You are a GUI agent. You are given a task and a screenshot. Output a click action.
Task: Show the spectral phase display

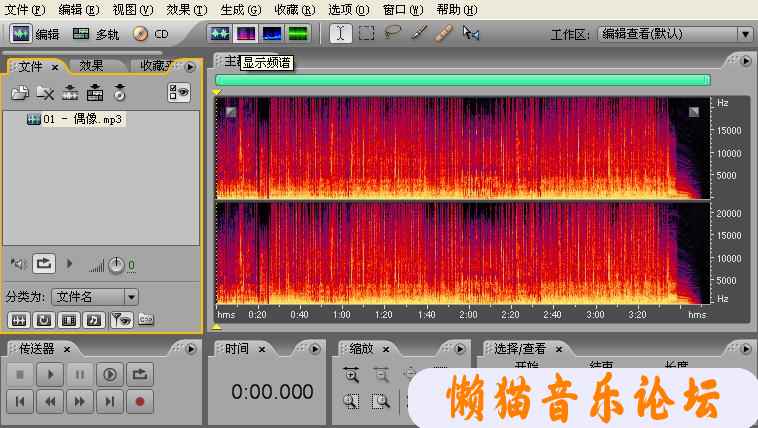point(297,33)
